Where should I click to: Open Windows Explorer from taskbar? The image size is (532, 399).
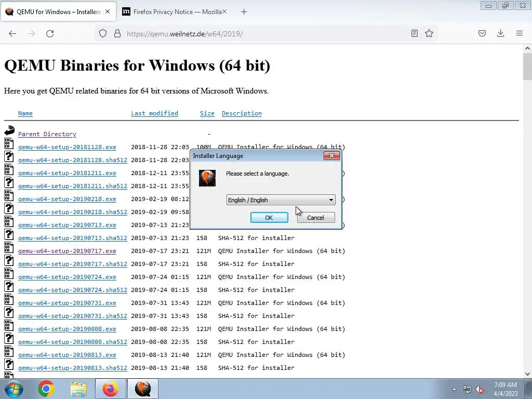pyautogui.click(x=79, y=389)
